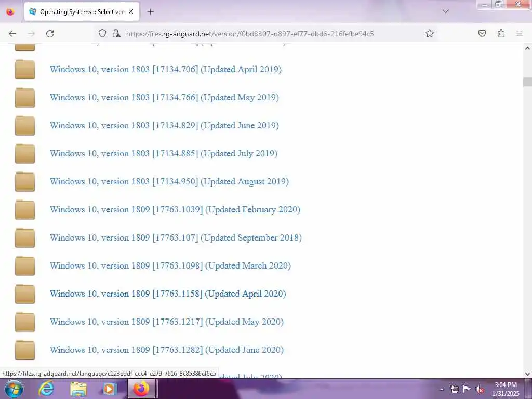Image resolution: width=532 pixels, height=399 pixels.
Task: Open Windows 10 1803 17134.766 May 2019
Action: 164,97
